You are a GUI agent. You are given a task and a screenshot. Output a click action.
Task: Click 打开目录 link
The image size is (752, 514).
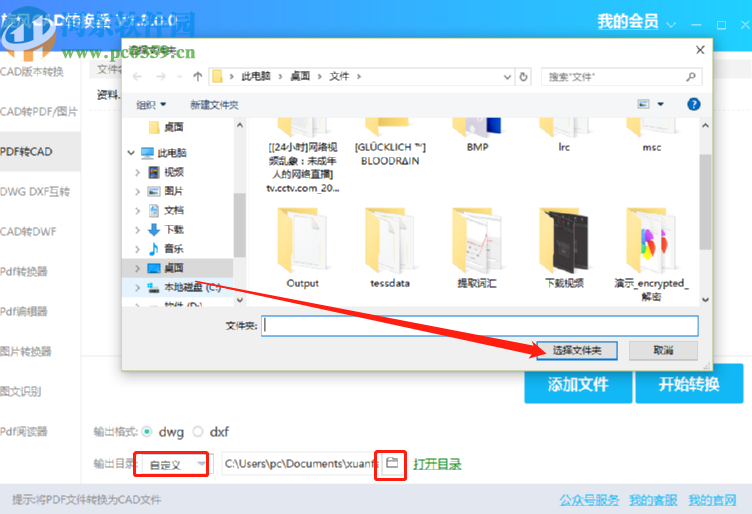pyautogui.click(x=437, y=464)
